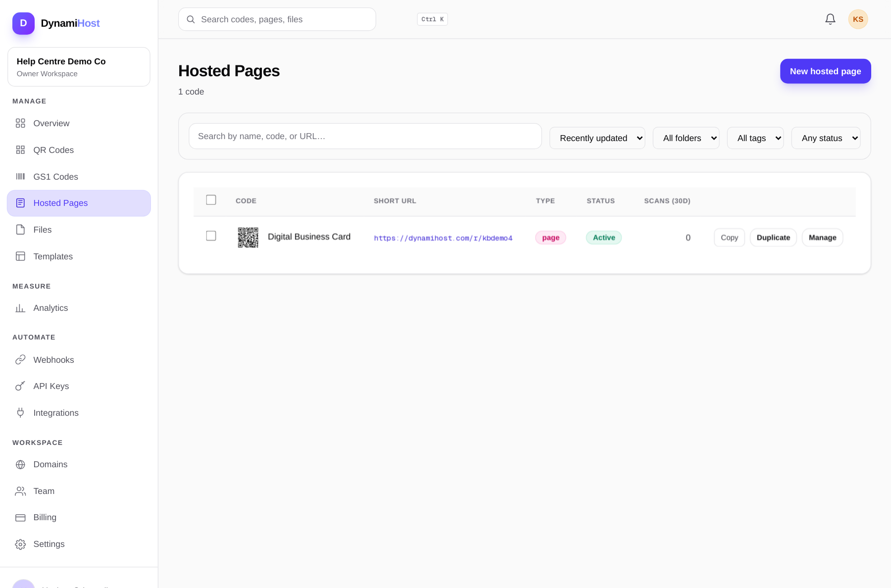This screenshot has width=891, height=588.
Task: Select Hosted Pages in the sidebar
Action: pyautogui.click(x=79, y=203)
